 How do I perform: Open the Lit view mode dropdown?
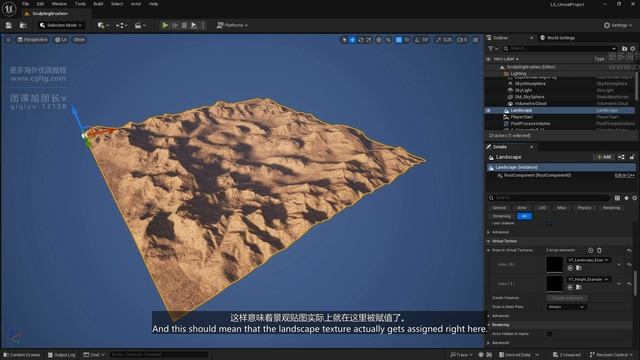pyautogui.click(x=61, y=40)
